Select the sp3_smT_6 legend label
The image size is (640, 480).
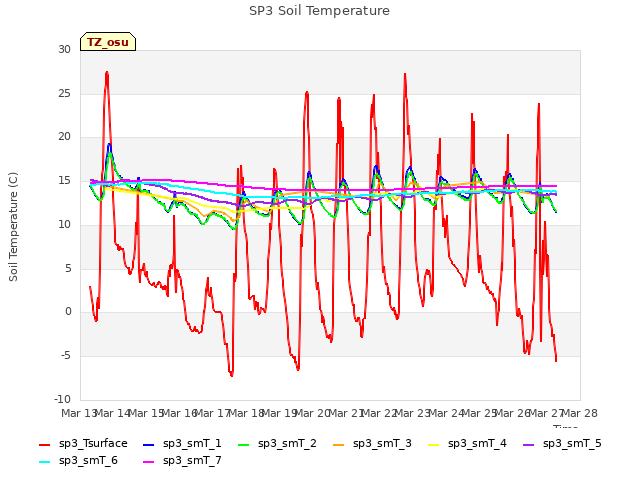click(88, 461)
